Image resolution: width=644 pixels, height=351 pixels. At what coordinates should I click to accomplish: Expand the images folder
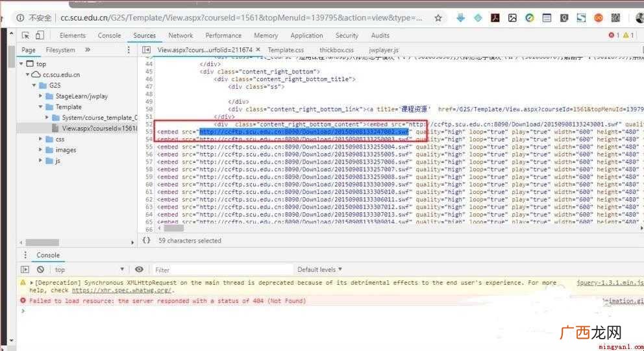pyautogui.click(x=40, y=150)
